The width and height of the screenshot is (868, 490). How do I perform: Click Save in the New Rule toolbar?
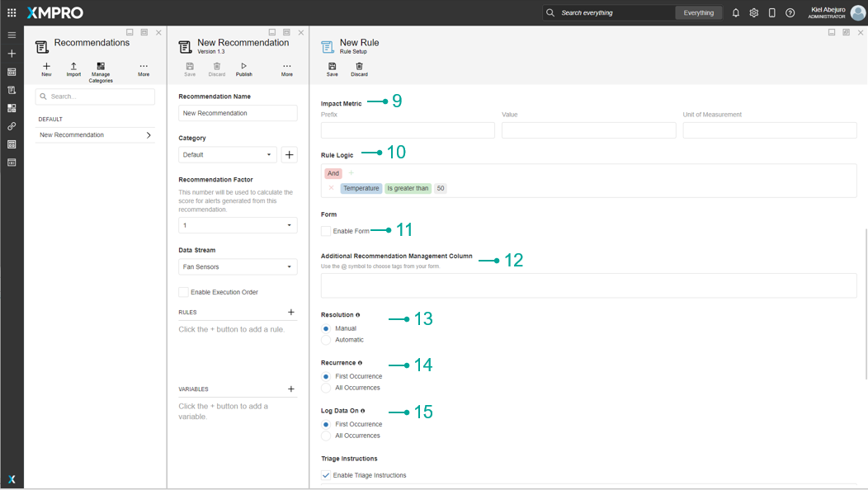tap(332, 69)
